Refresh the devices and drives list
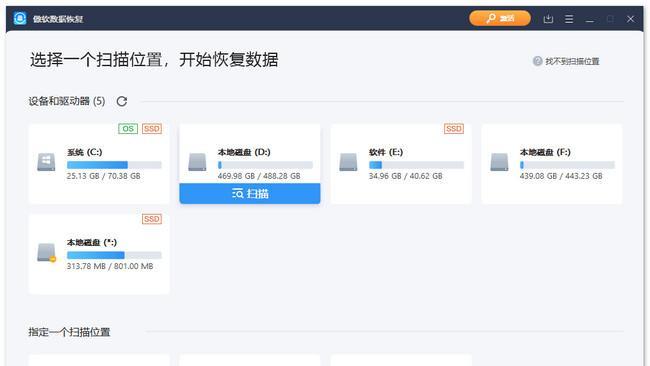The width and height of the screenshot is (650, 366). (x=121, y=101)
